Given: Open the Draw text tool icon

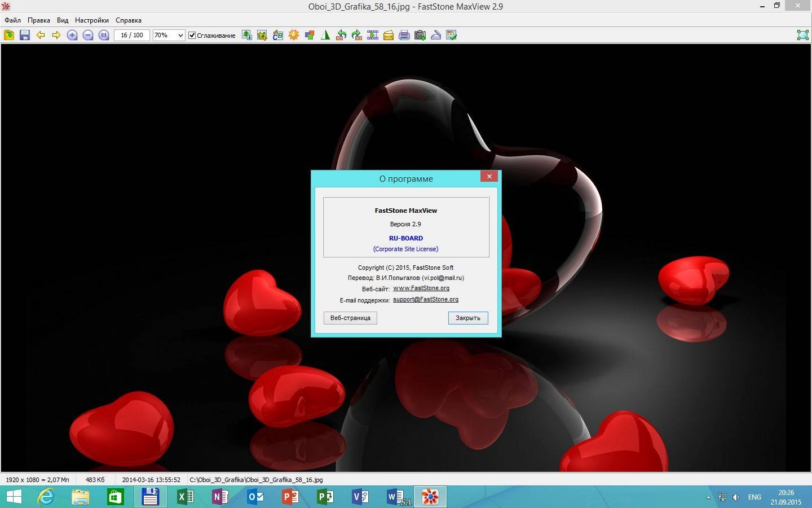Looking at the screenshot, I should pos(278,35).
